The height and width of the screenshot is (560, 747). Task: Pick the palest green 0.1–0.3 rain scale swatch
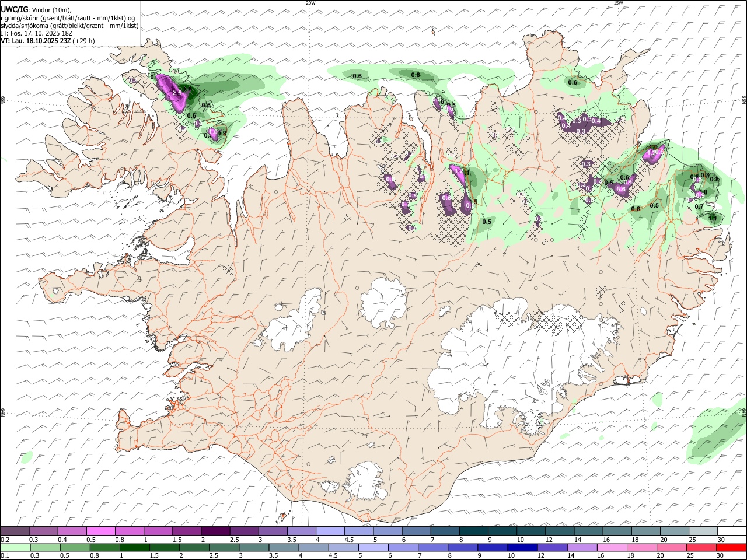[16, 547]
